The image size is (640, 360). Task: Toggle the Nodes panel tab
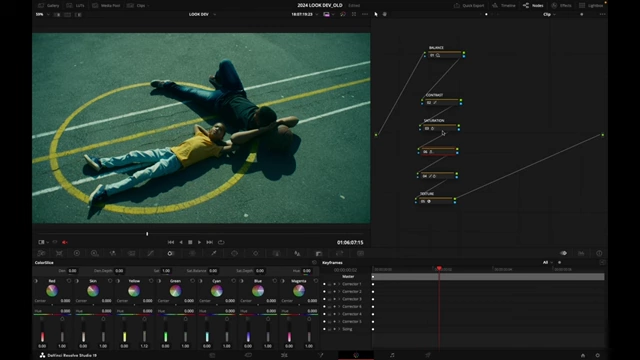point(533,6)
